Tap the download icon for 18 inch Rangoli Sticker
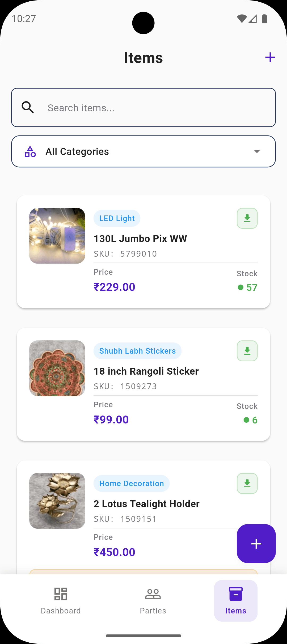287x644 pixels. [247, 351]
